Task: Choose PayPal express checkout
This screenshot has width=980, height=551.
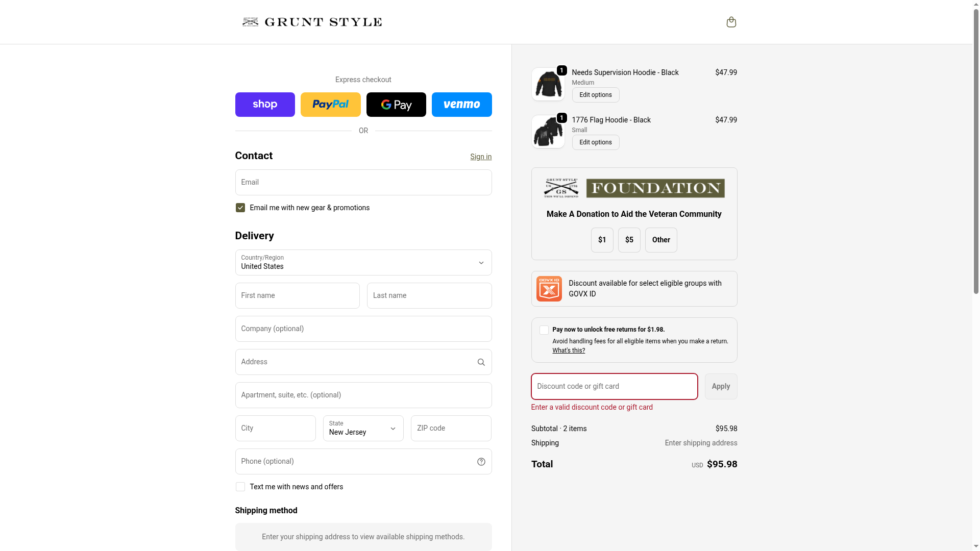Action: coord(330,105)
